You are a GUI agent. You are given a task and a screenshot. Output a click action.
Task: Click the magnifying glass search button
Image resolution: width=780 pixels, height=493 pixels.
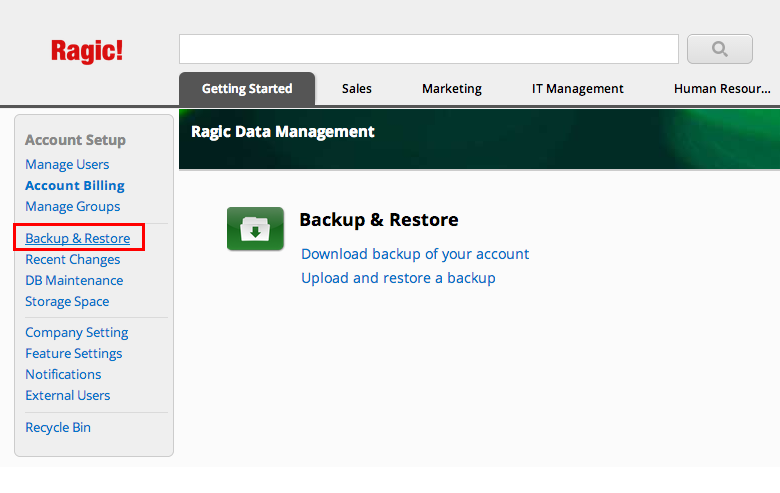click(719, 49)
